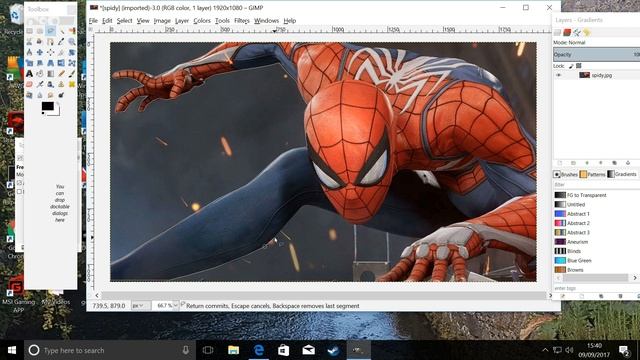
Task: Select the Rotate tool
Action: coord(72,52)
